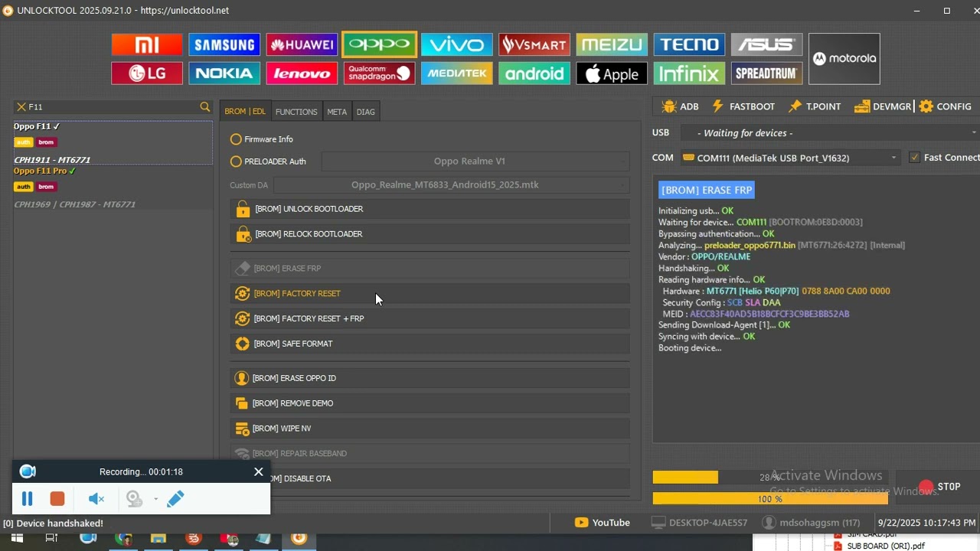Open the recorder pencil annotation tool
Viewport: 980px width, 551px height.
[175, 499]
